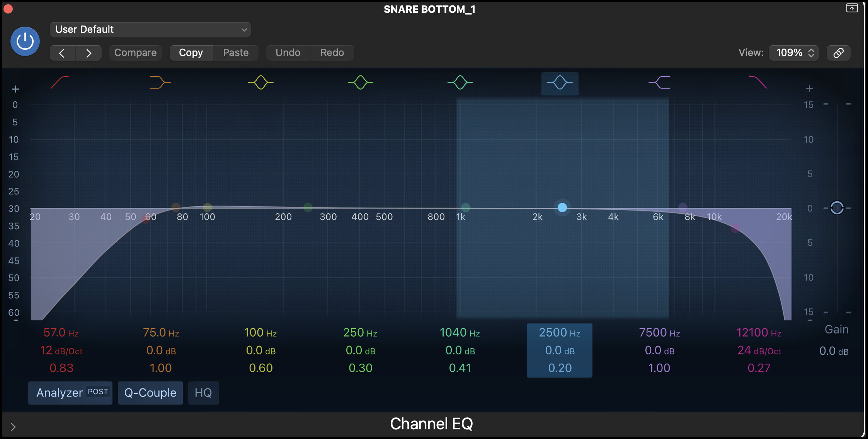
Task: Click the minus below the left analyzer scale
Action: tap(16, 320)
